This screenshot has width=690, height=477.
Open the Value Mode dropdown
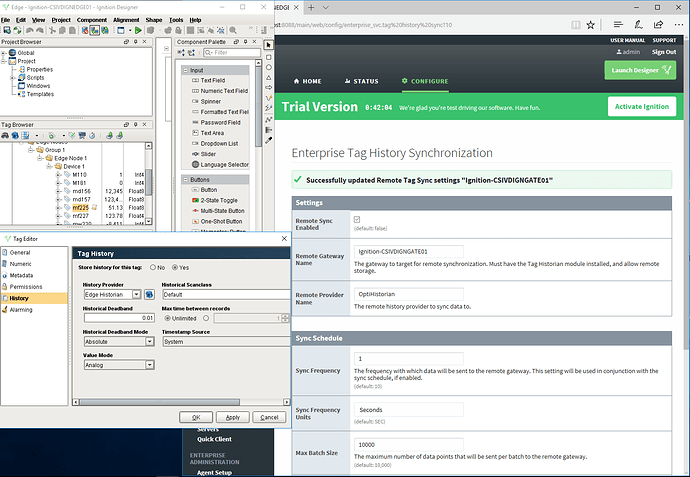coord(150,365)
